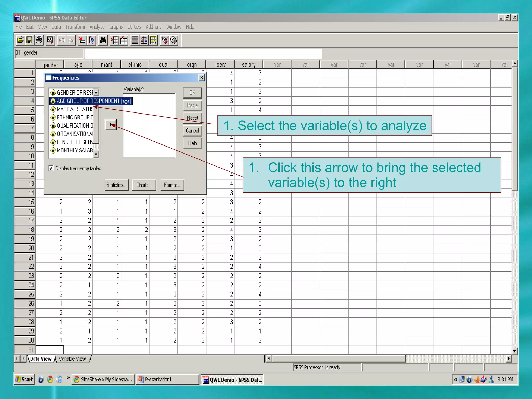Viewport: 532px width, 399px height.
Task: Close the Frequencies dialog
Action: pyautogui.click(x=202, y=78)
